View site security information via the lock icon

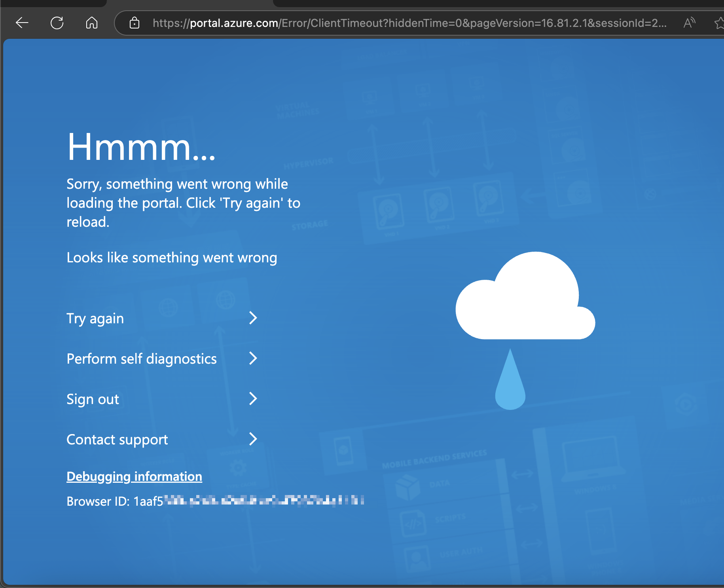[134, 23]
